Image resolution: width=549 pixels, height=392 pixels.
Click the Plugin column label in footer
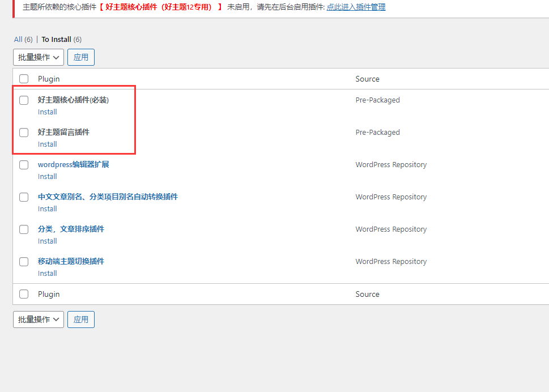tap(49, 294)
